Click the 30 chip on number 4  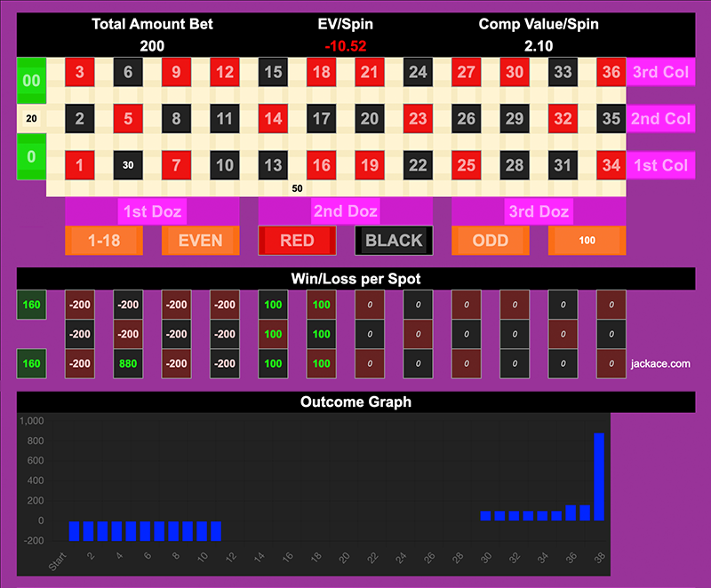click(128, 164)
